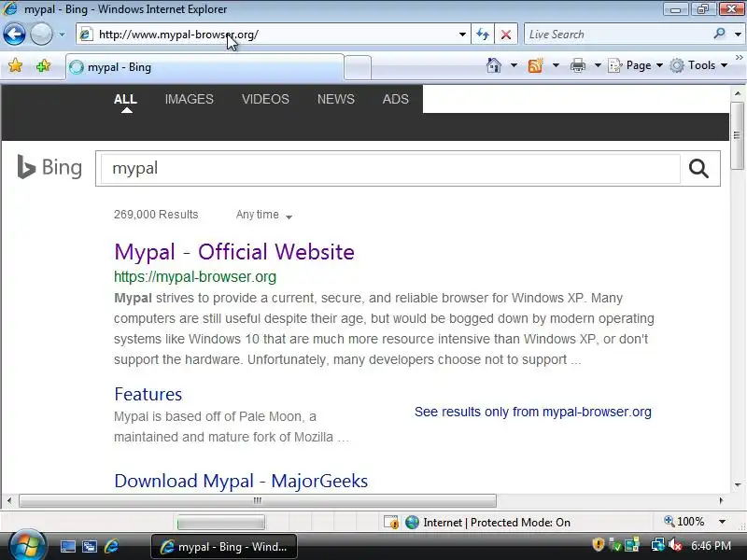747x560 pixels.
Task: Click the 100% zoom level button
Action: tap(684, 522)
